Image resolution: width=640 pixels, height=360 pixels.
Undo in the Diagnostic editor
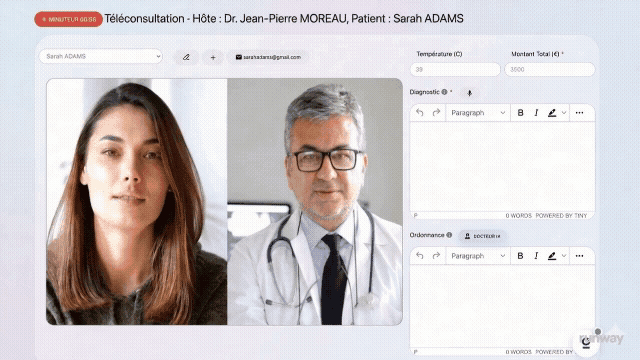point(420,113)
